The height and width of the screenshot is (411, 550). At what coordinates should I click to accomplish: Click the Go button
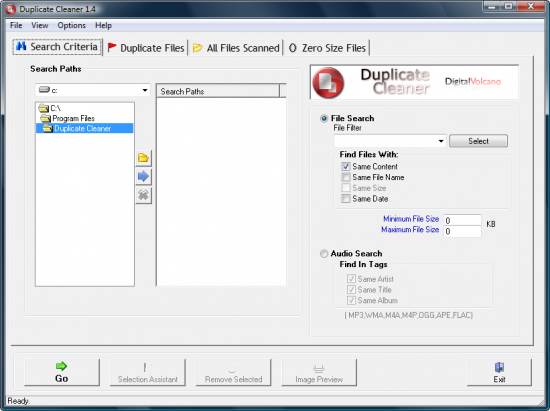click(62, 372)
